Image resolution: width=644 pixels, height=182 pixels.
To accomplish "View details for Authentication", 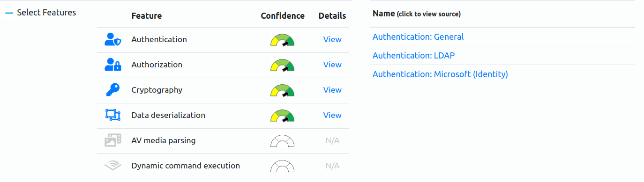I will click(332, 39).
